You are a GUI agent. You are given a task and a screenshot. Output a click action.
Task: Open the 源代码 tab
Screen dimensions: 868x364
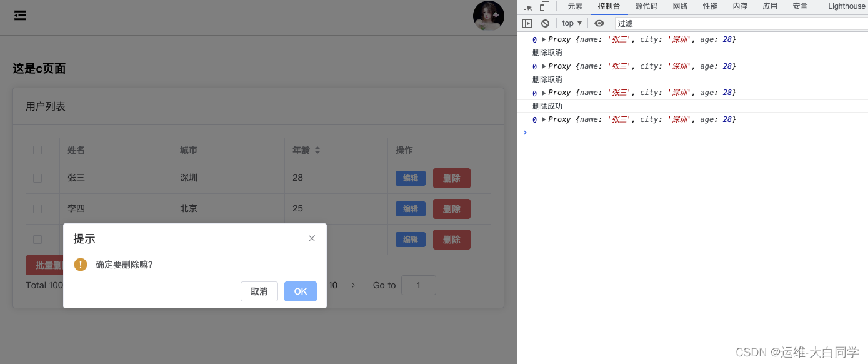pos(646,6)
